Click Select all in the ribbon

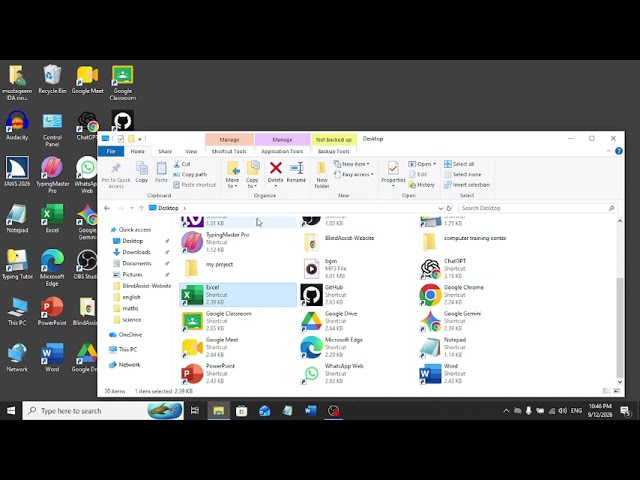[x=459, y=164]
